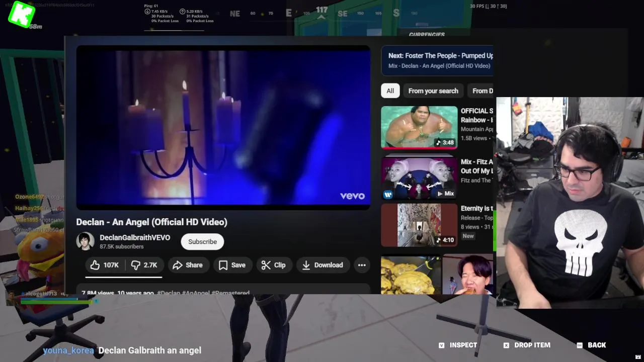Subscribe to DeclanGalbraithVEVO
The height and width of the screenshot is (362, 644).
point(202,241)
